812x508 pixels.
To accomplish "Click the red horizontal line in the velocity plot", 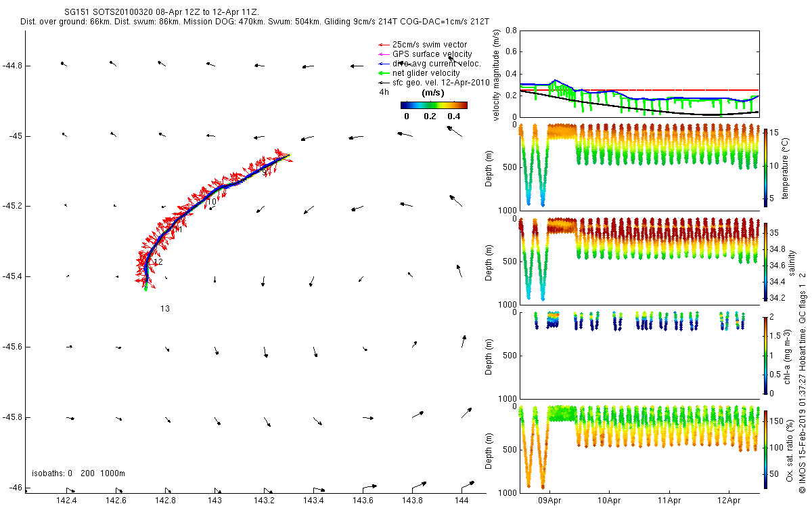I will (x=639, y=89).
